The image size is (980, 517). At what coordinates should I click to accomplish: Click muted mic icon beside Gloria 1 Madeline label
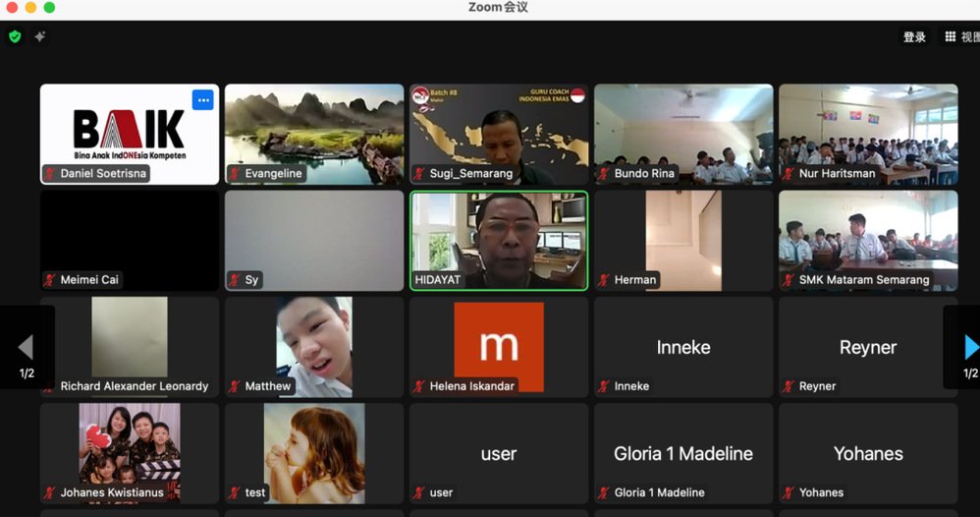(604, 492)
